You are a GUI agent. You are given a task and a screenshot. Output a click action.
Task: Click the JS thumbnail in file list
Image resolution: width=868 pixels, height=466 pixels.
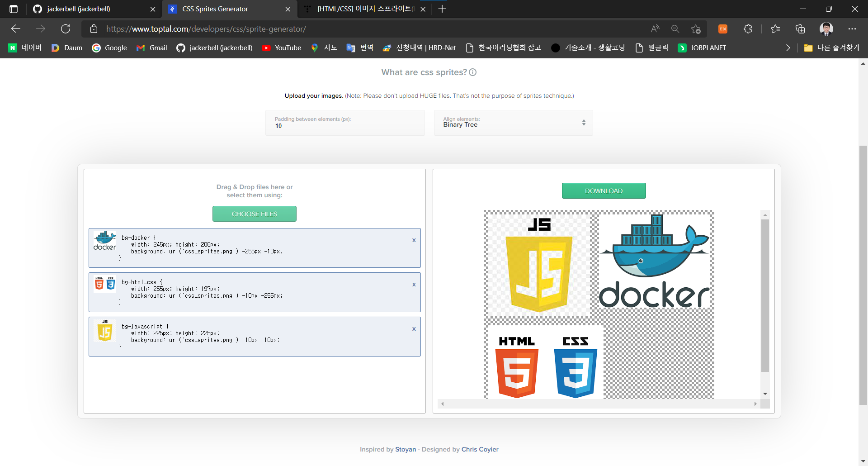pos(105,330)
